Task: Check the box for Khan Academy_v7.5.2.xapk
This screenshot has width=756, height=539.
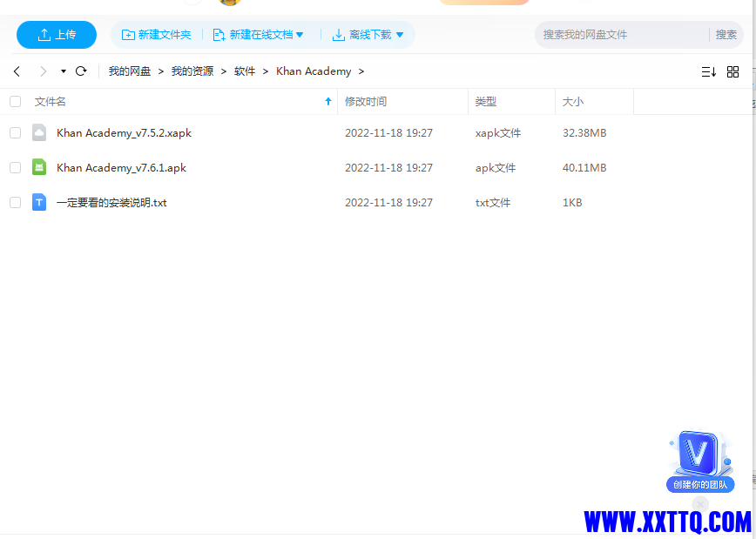Action: tap(16, 133)
